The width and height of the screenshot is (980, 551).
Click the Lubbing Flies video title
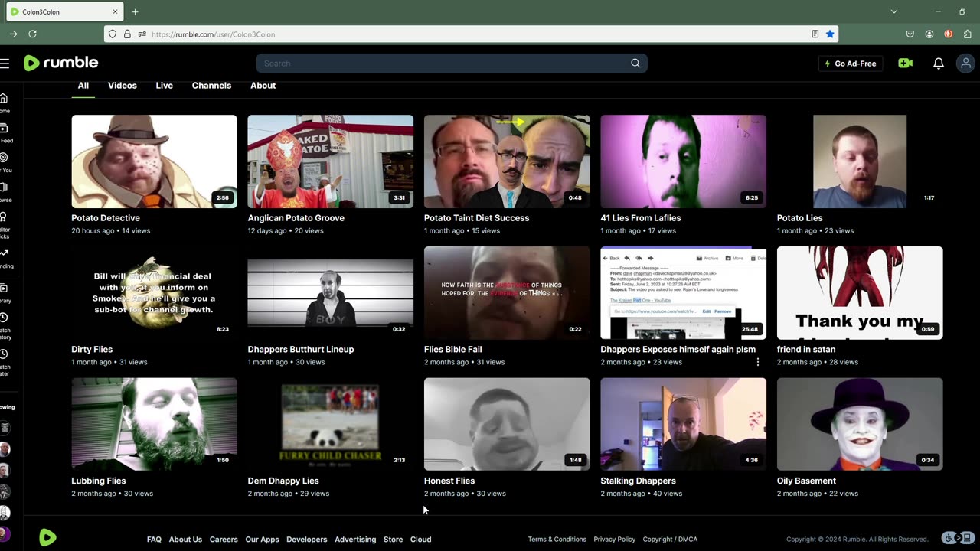(98, 481)
